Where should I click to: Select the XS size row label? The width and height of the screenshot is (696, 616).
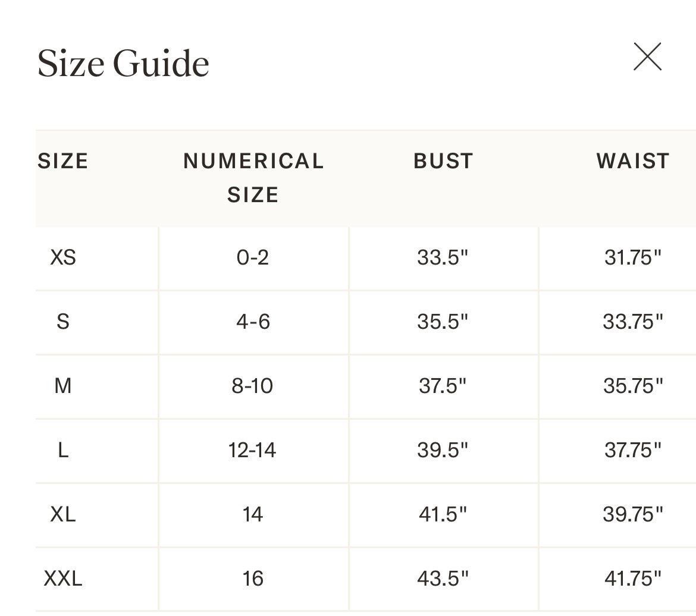coord(63,257)
